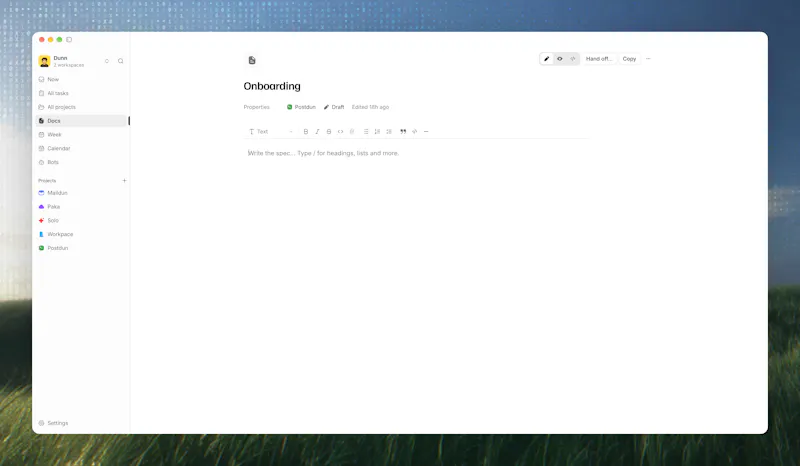Image resolution: width=800 pixels, height=466 pixels.
Task: Open Bots section
Action: tap(81, 162)
